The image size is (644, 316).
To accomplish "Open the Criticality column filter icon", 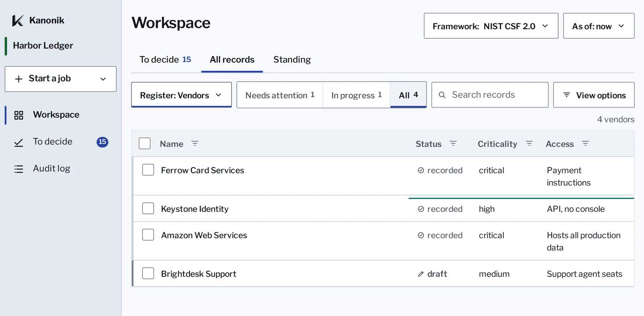I will (x=529, y=144).
